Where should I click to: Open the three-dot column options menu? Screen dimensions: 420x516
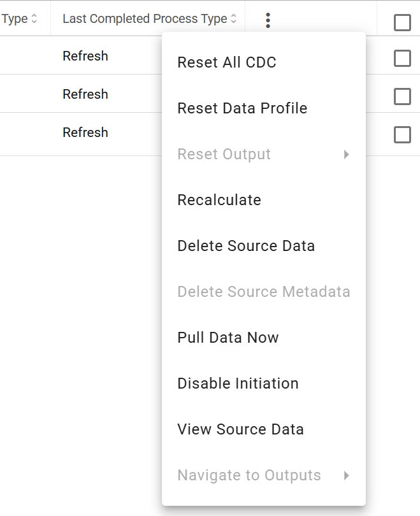pos(268,20)
